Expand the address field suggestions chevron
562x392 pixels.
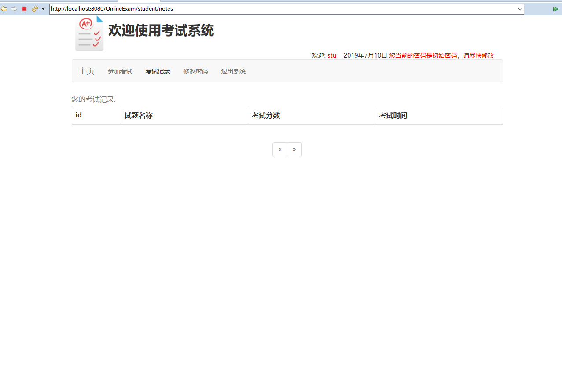[x=519, y=8]
